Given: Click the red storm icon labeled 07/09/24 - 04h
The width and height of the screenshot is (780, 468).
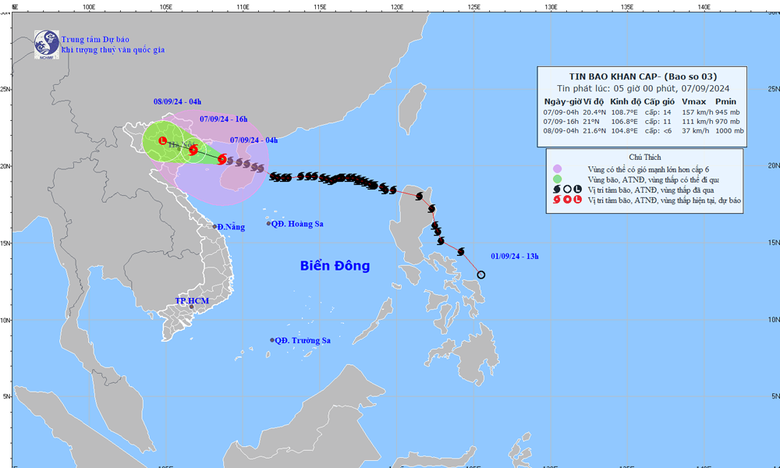Looking at the screenshot, I should coord(222,158).
